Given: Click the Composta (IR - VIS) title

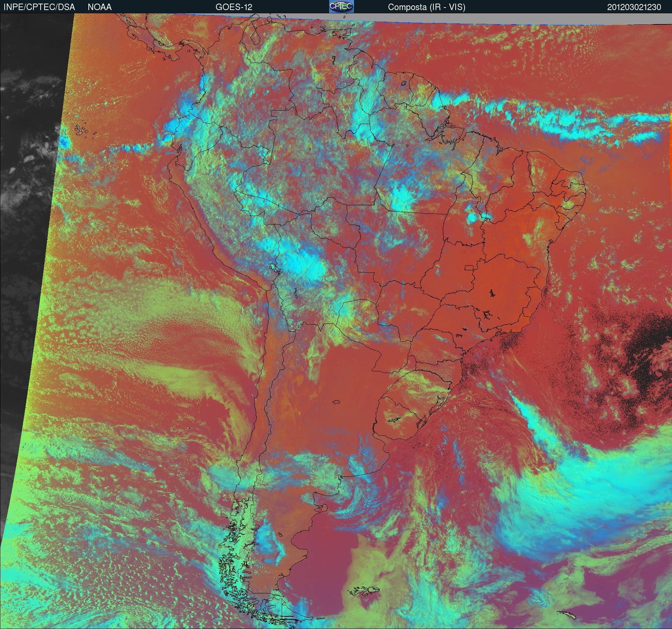Looking at the screenshot, I should tap(427, 7).
